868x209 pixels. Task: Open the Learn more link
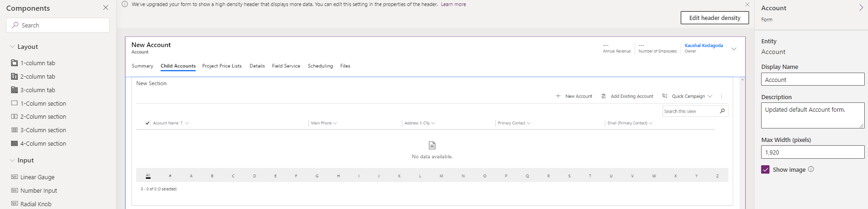pyautogui.click(x=453, y=4)
